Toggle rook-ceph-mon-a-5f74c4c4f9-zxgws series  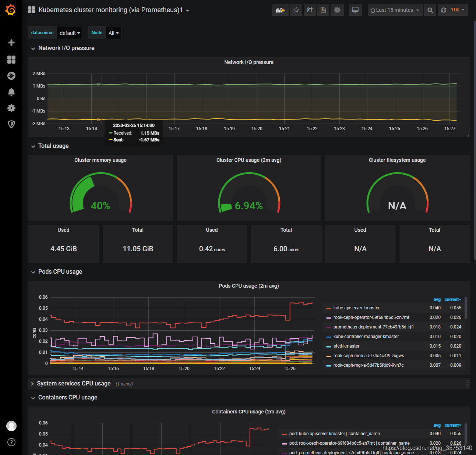tap(369, 356)
